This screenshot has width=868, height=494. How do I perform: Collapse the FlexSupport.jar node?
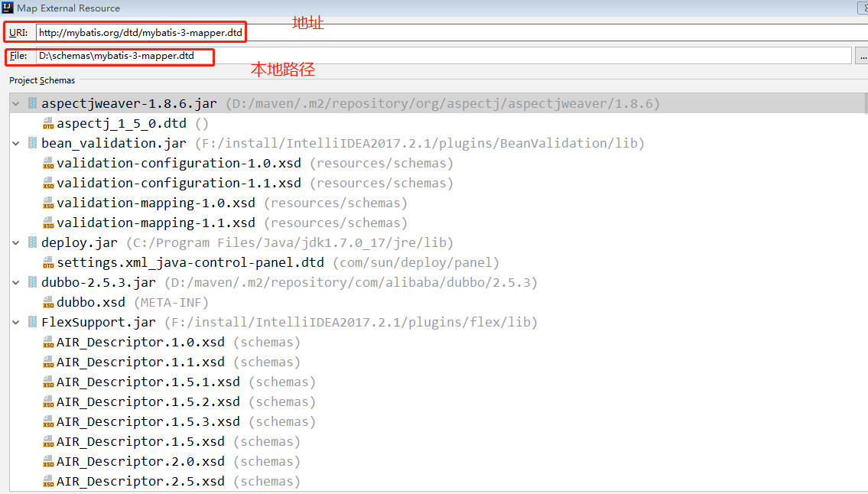point(16,322)
